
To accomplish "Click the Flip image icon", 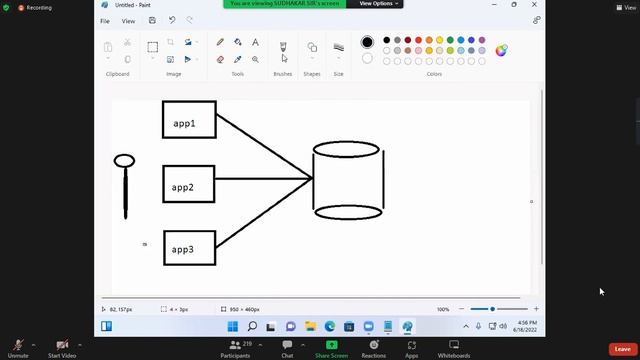I will [188, 60].
